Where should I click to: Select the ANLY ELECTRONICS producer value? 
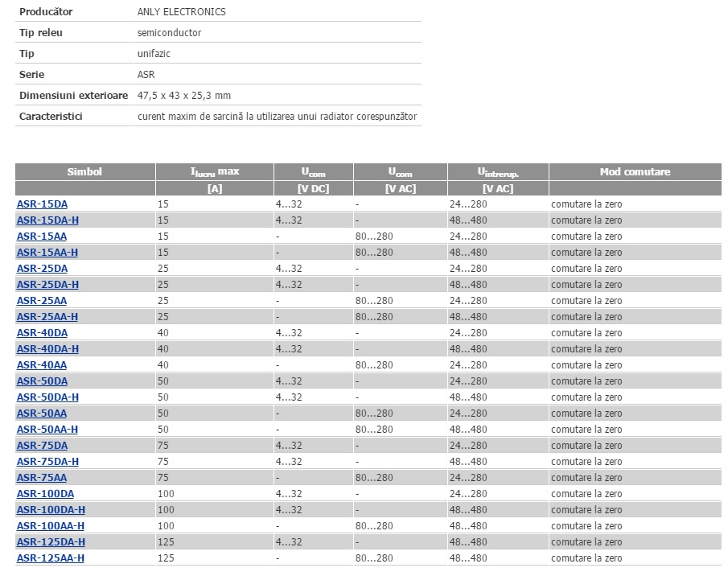182,12
